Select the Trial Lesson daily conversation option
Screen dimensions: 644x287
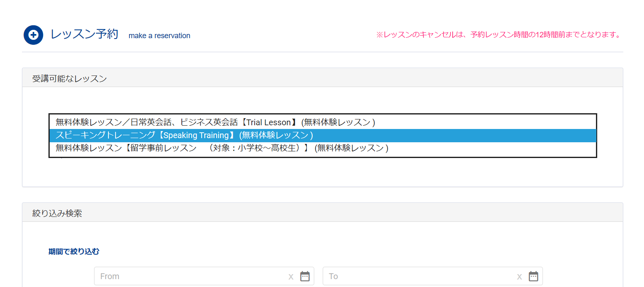click(215, 122)
